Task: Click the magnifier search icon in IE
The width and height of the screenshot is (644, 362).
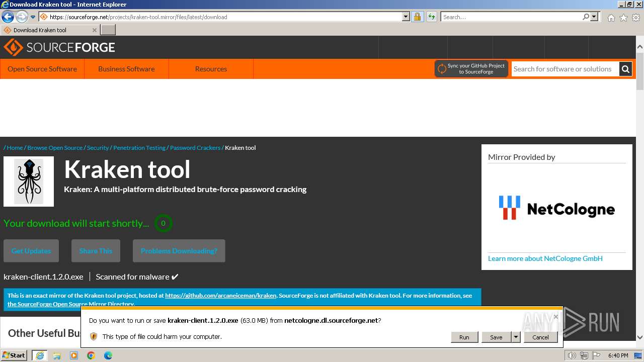Action: pos(586,17)
